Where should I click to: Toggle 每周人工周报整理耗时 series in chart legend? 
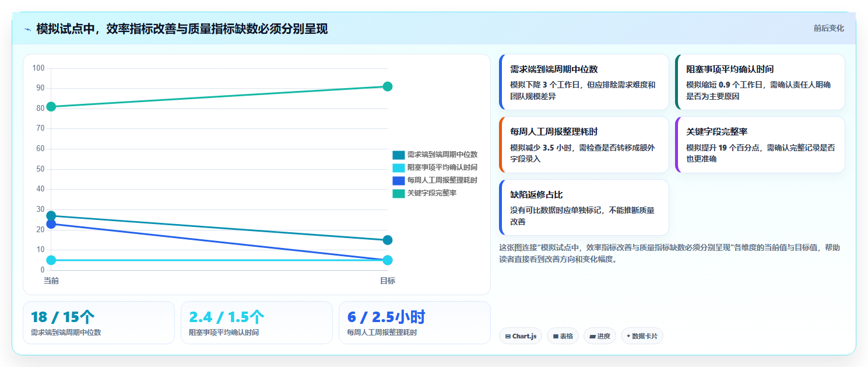pyautogui.click(x=435, y=180)
